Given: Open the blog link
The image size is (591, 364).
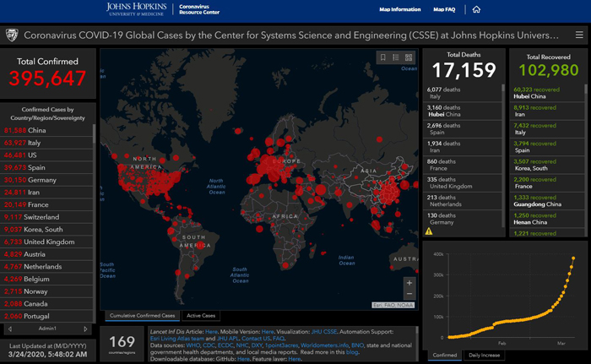Looking at the screenshot, I should [352, 352].
